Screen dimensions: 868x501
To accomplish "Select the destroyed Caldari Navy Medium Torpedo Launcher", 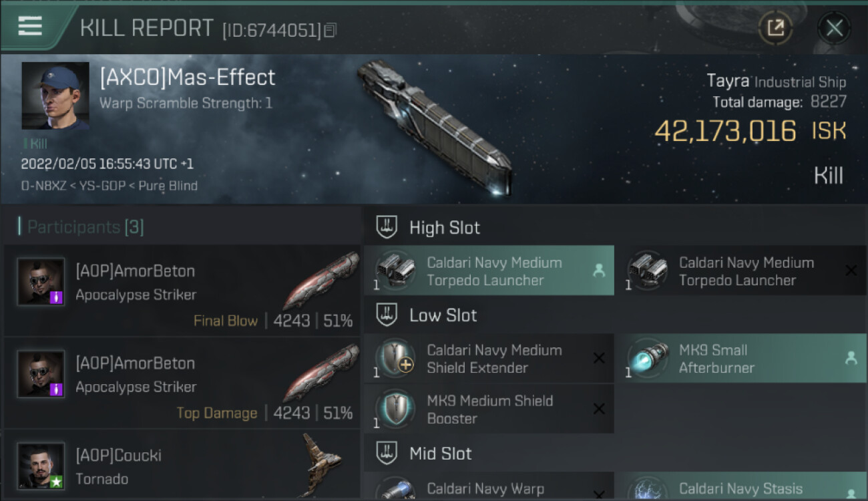I will coord(741,271).
